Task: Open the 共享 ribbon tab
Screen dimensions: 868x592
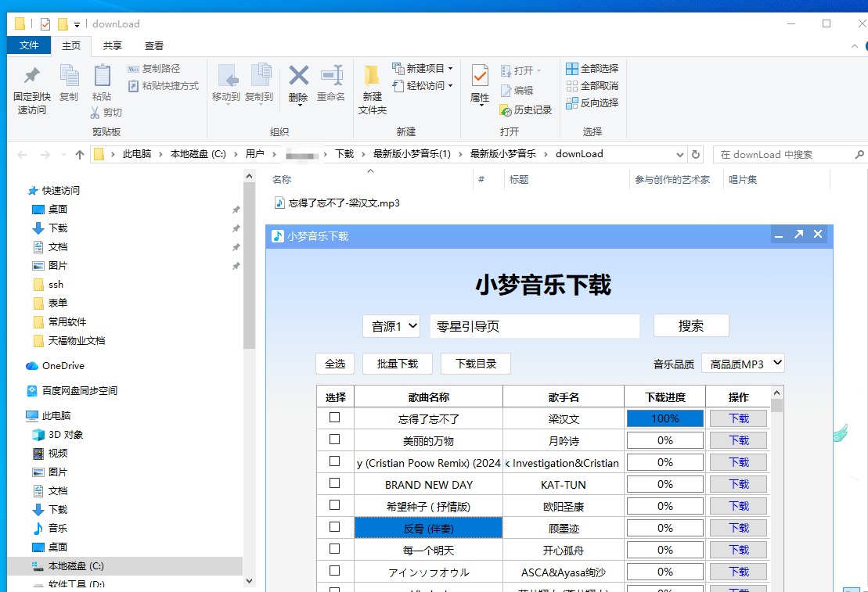Action: 113,46
